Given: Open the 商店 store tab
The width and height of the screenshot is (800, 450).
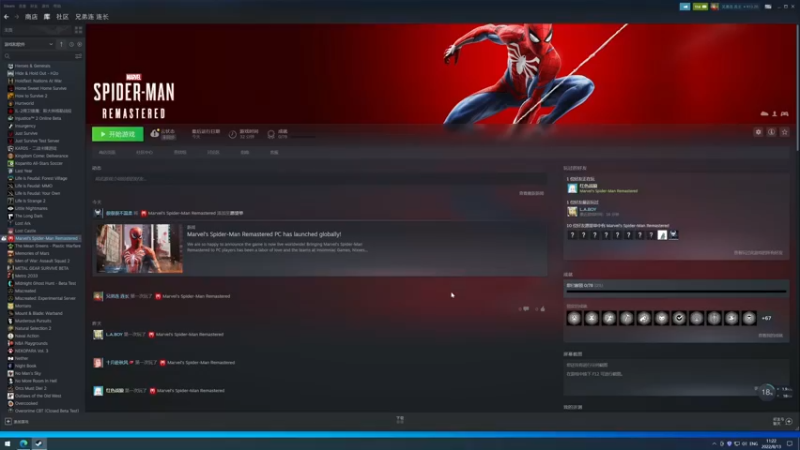Looking at the screenshot, I should (31, 17).
